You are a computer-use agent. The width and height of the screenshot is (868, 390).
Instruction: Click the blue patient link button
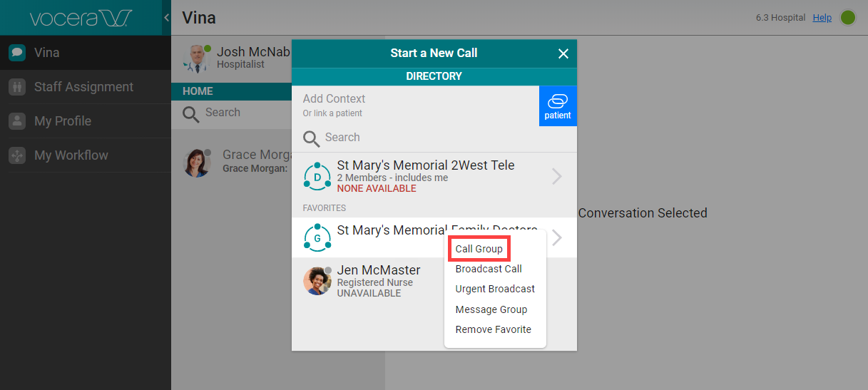pos(558,106)
